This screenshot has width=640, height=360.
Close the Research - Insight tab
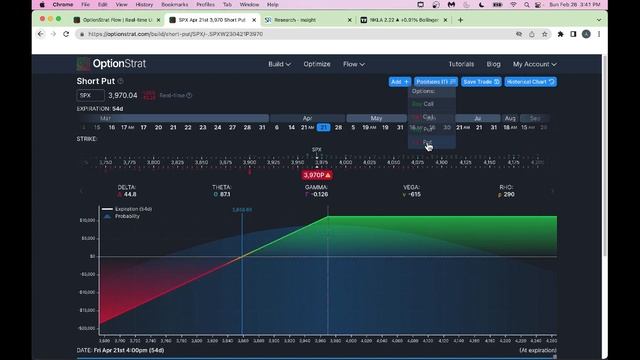pyautogui.click(x=349, y=20)
